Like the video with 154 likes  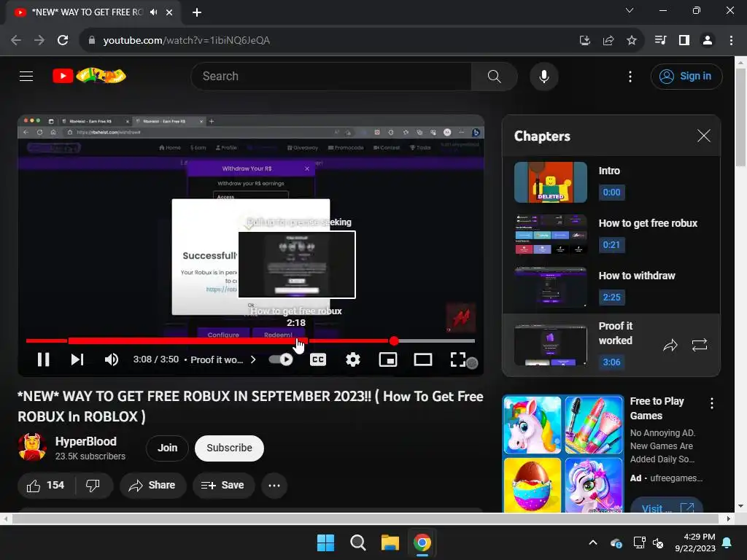(x=46, y=485)
